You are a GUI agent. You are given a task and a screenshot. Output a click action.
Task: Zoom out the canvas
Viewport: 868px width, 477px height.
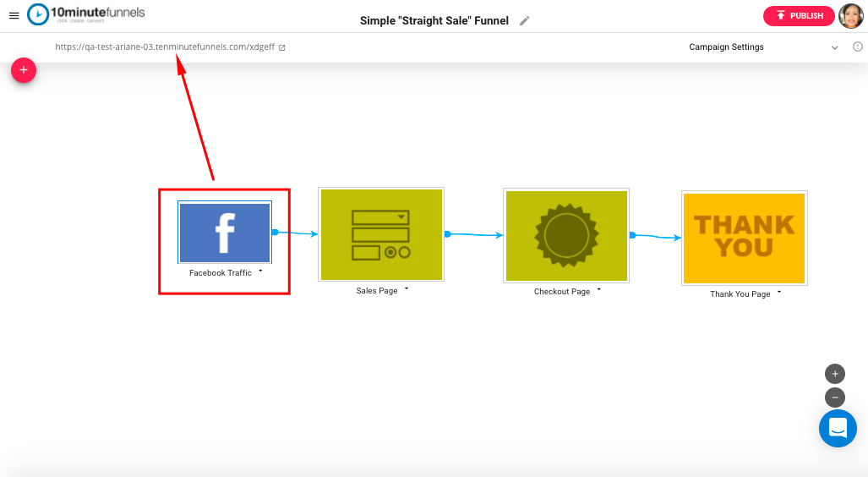835,397
